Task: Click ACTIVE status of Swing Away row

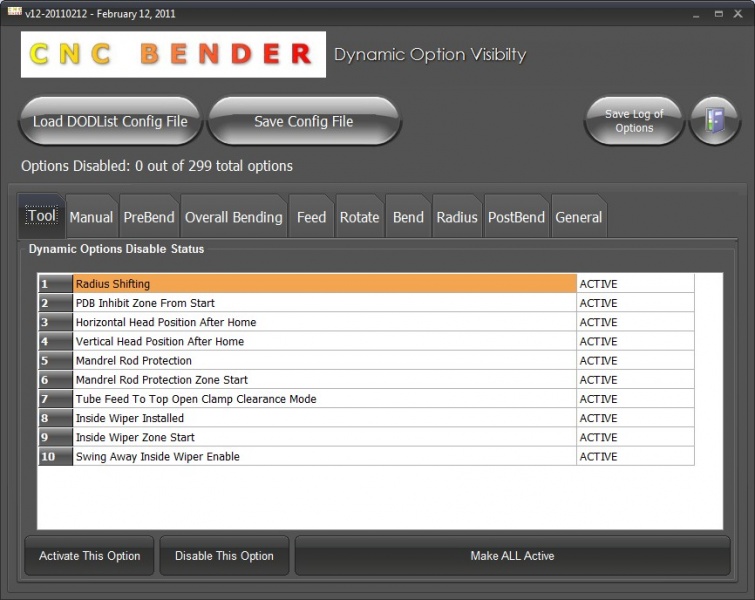Action: [x=635, y=457]
